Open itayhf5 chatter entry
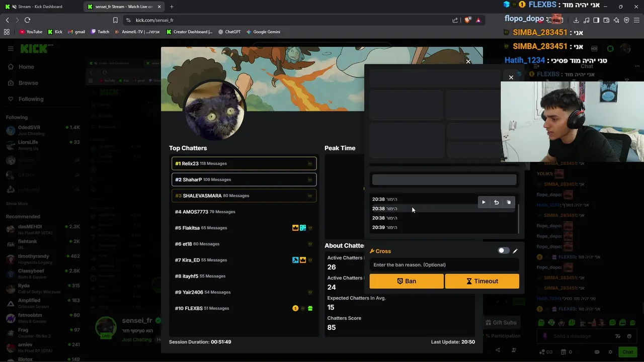Viewport: 644px width, 362px height. (244, 276)
